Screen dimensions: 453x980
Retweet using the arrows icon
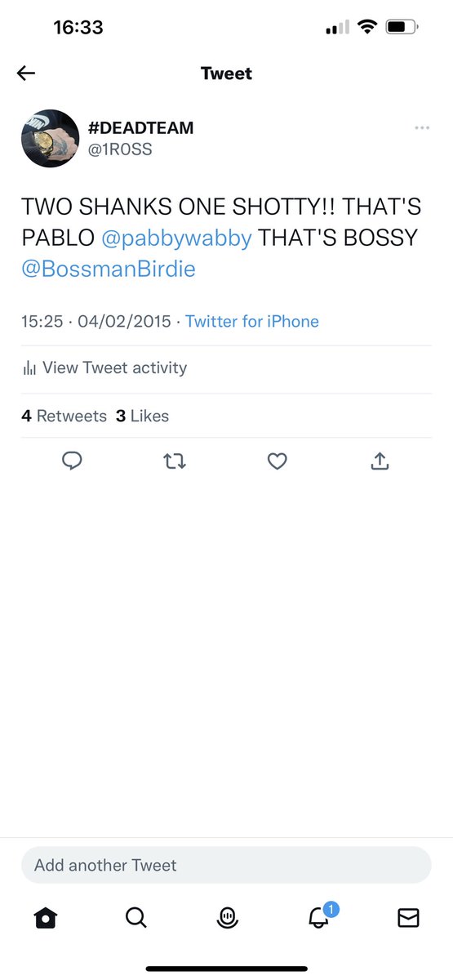pos(175,461)
